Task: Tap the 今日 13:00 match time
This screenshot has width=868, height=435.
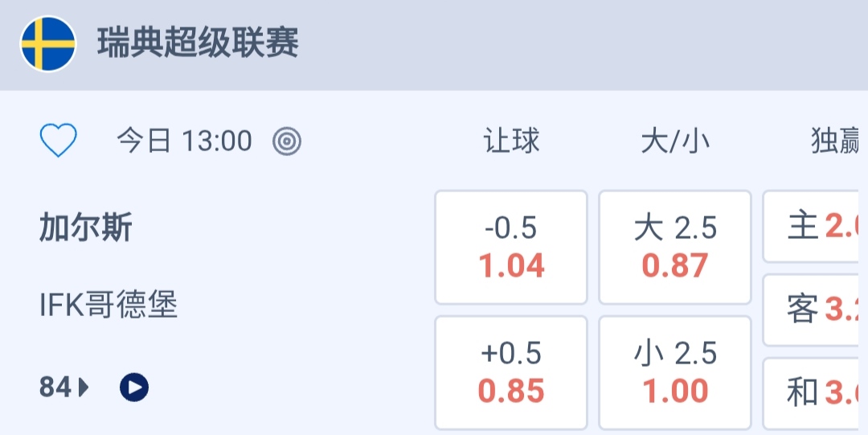Action: click(x=184, y=142)
